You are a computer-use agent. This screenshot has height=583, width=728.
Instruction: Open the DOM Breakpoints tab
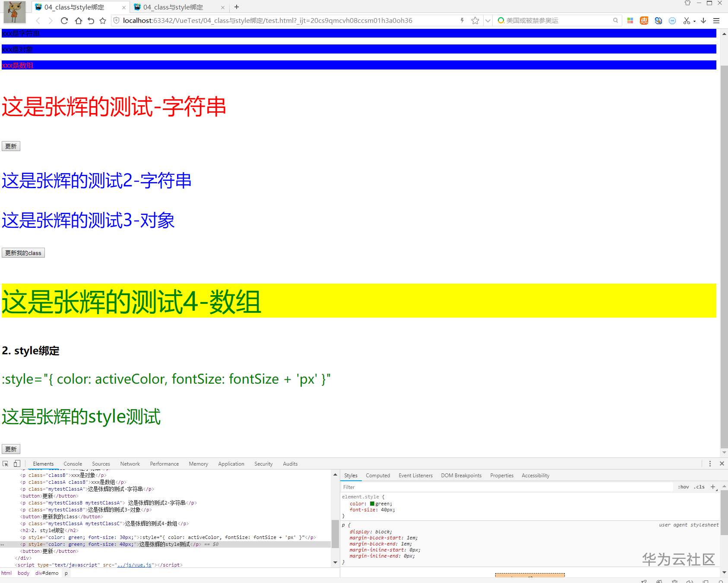coord(461,476)
